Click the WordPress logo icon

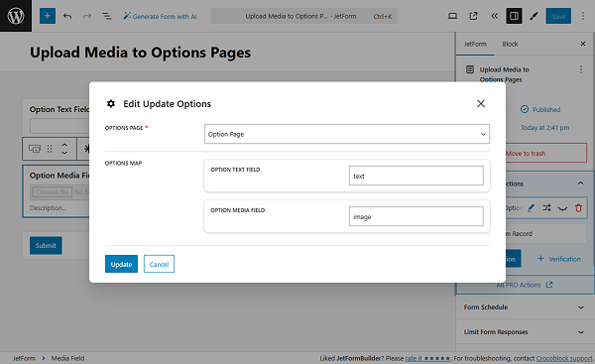click(x=16, y=16)
